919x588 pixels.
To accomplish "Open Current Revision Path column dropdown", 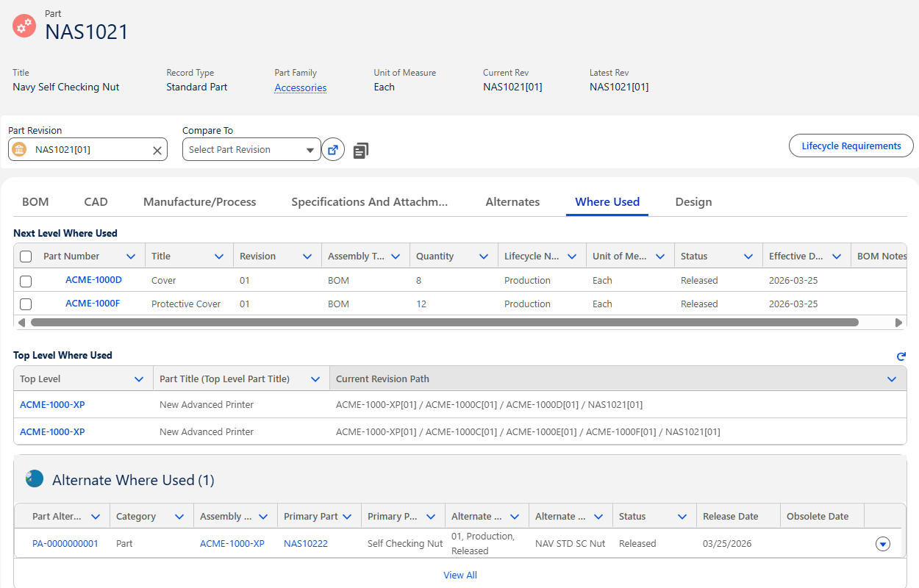I will point(891,379).
